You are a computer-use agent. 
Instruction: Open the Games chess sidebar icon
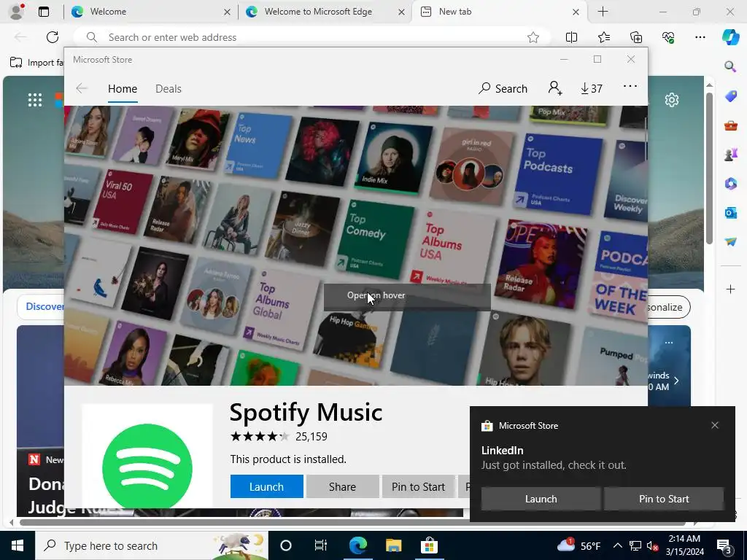click(x=730, y=154)
